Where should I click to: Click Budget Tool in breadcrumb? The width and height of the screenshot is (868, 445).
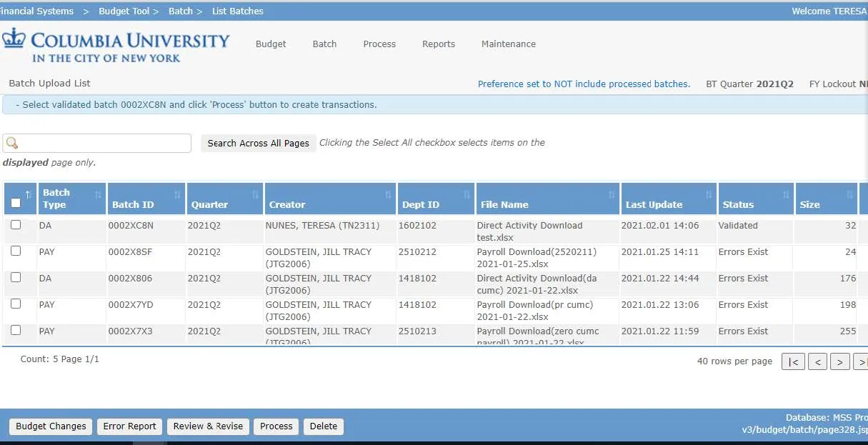click(x=124, y=11)
